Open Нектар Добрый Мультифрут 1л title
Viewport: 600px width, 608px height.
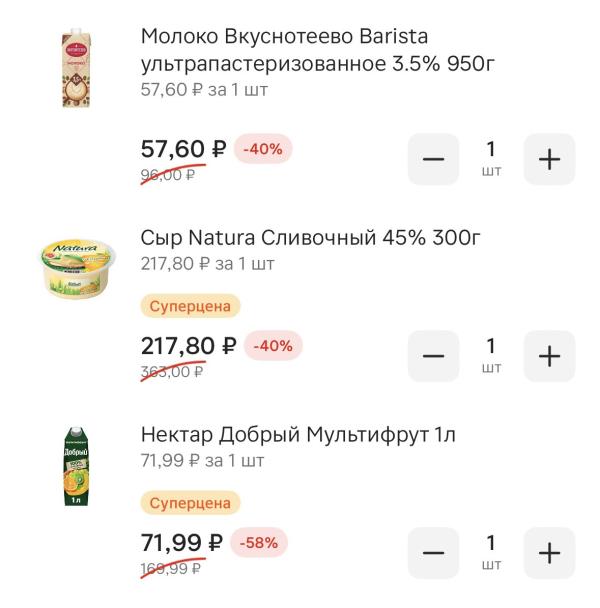click(298, 435)
